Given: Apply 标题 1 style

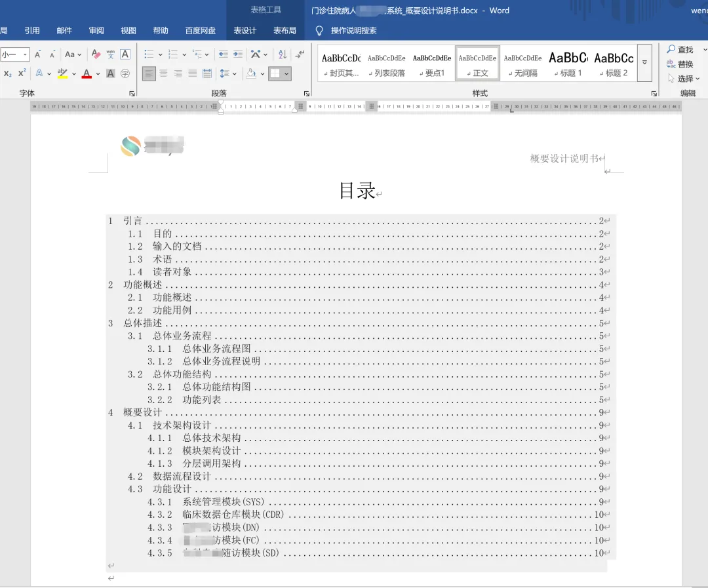Looking at the screenshot, I should [x=568, y=63].
